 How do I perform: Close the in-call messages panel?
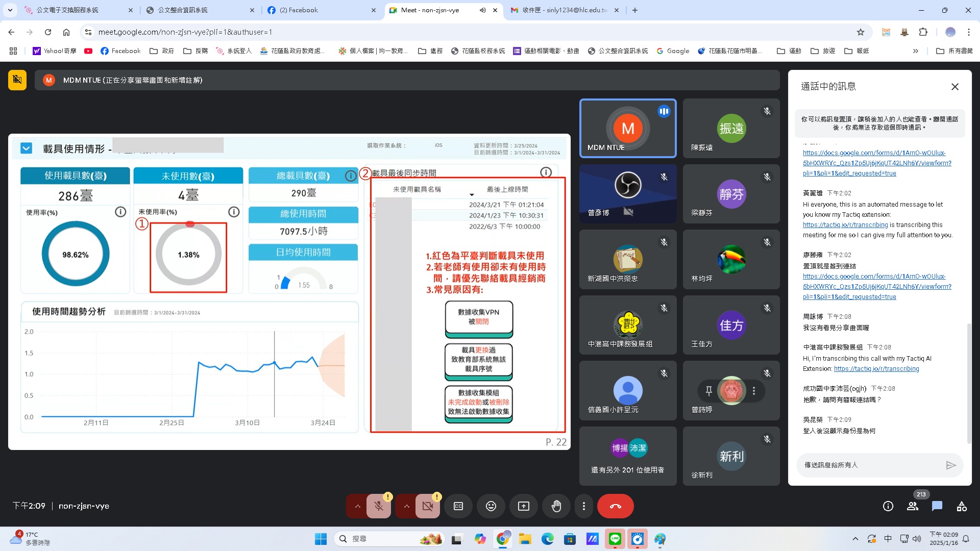955,87
